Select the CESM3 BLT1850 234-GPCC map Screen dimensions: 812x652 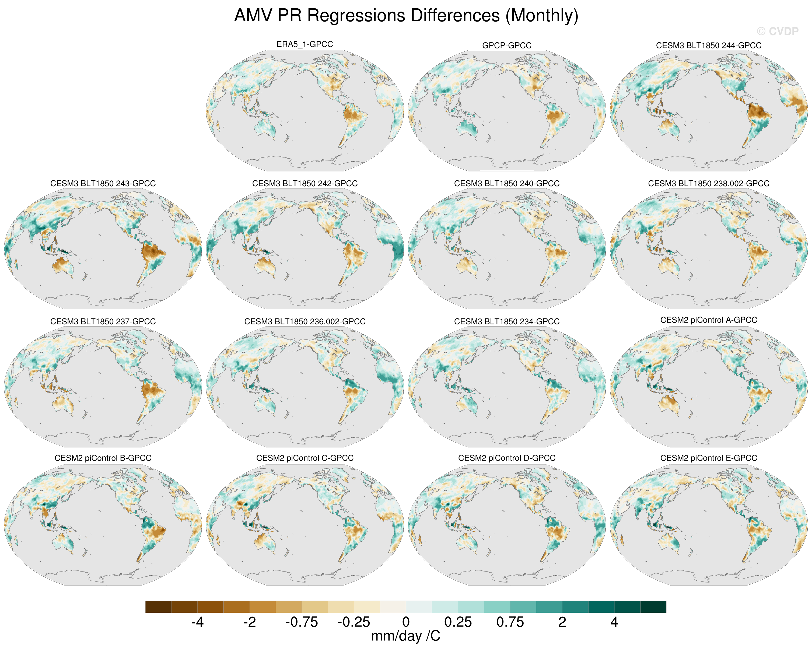(x=507, y=387)
